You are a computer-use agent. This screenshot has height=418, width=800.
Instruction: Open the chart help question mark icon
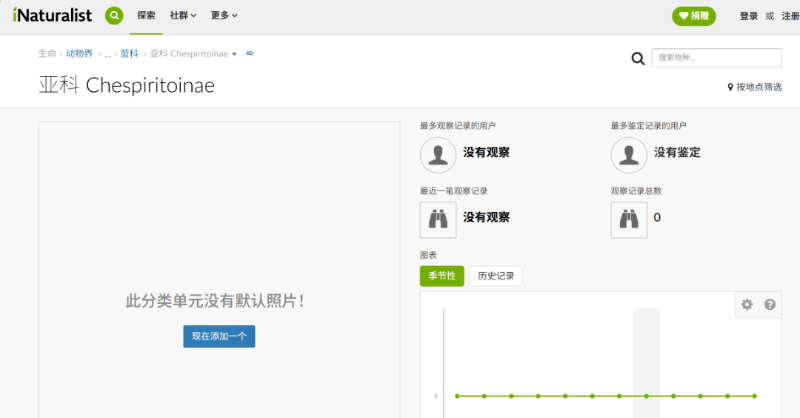coord(770,305)
